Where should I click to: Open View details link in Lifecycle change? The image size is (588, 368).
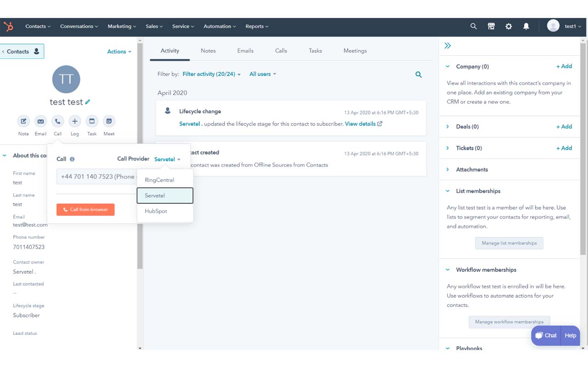[x=363, y=124]
